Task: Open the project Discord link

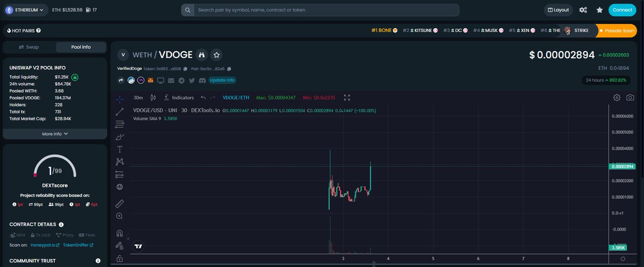Action: pos(202,80)
